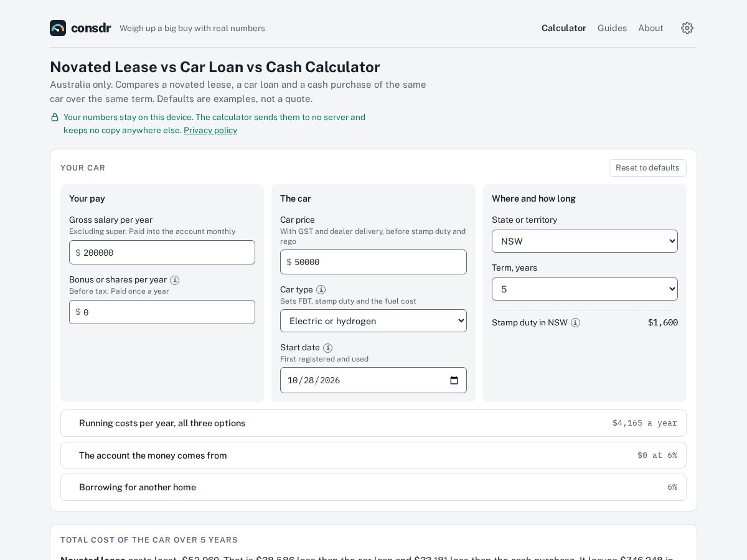
Task: Show info for Car type
Action: tap(321, 290)
